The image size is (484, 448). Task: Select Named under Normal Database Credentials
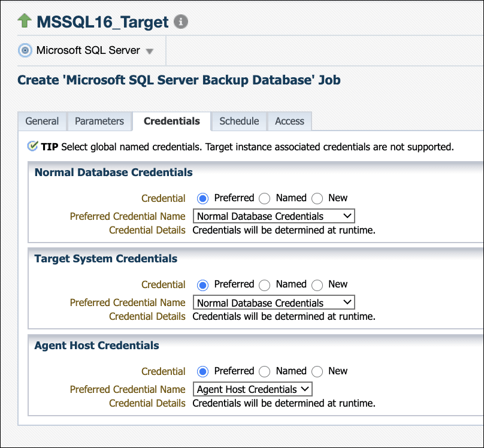click(265, 198)
